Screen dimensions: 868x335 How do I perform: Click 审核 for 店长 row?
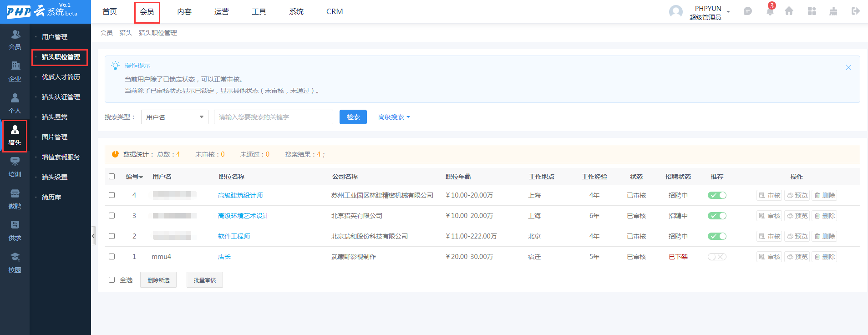point(769,257)
